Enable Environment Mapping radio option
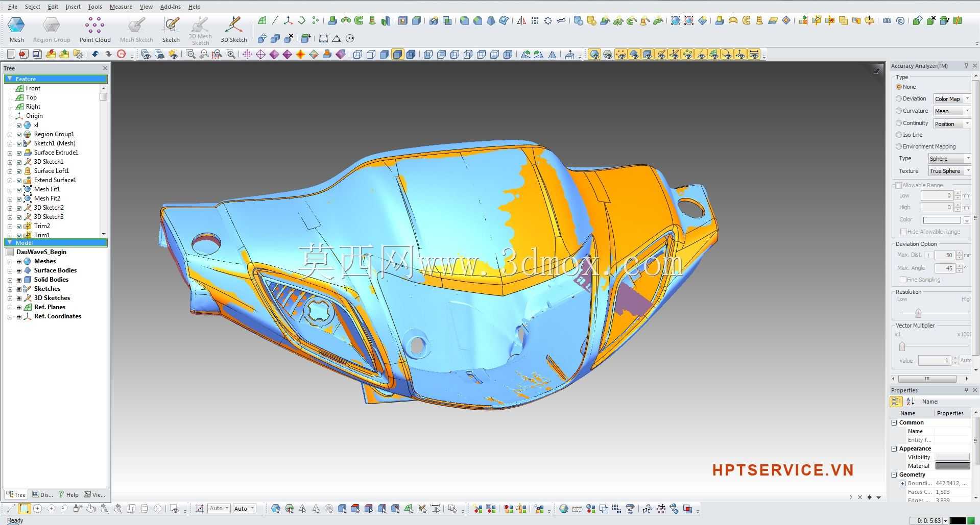 899,146
